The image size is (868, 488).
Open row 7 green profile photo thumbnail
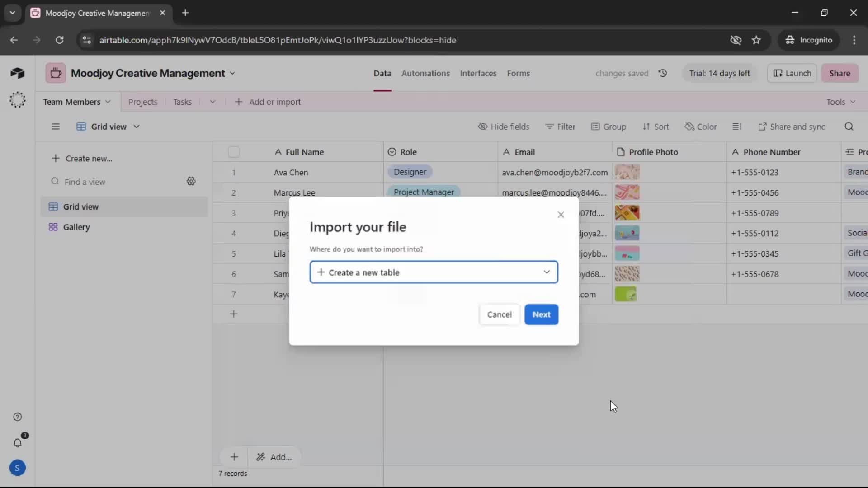click(x=626, y=294)
